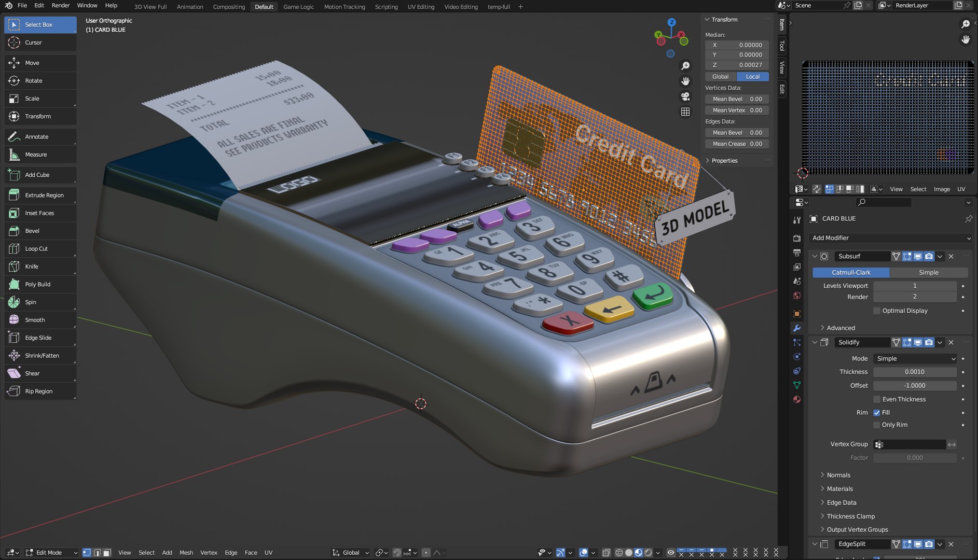Switch to the UV Editing workspace tab
Screen dimensions: 978x560
[x=421, y=7]
